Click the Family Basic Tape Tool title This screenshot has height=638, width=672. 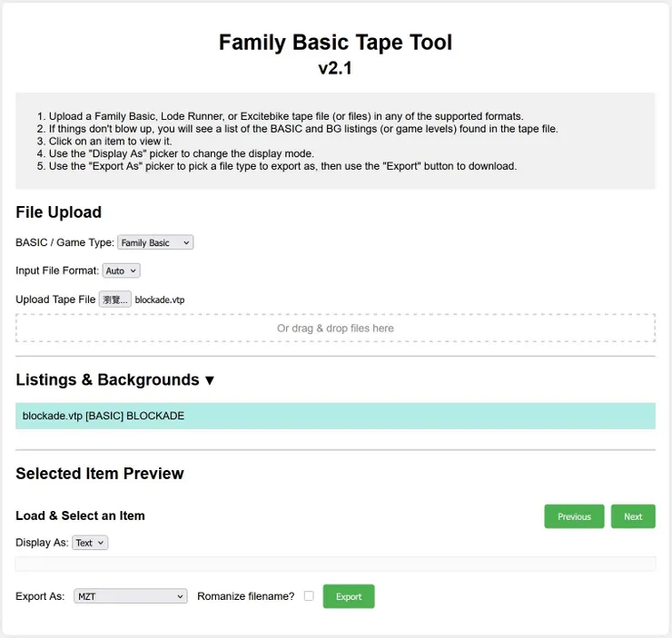tap(335, 42)
